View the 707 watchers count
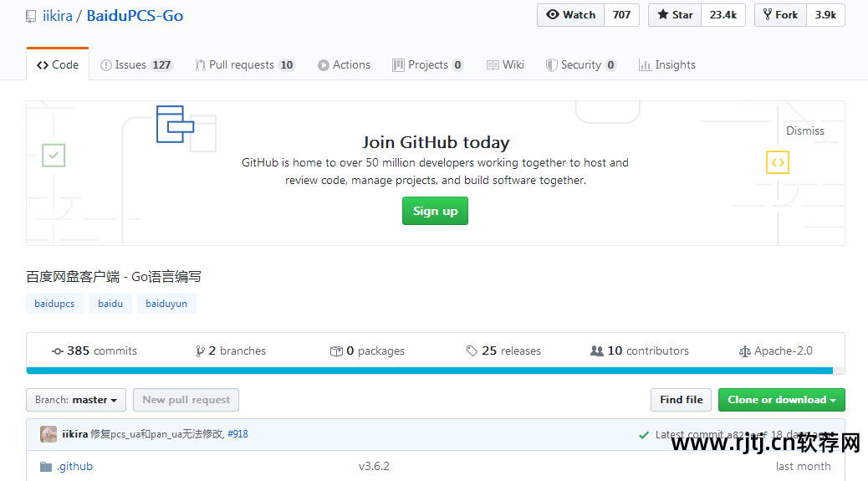 pyautogui.click(x=621, y=15)
